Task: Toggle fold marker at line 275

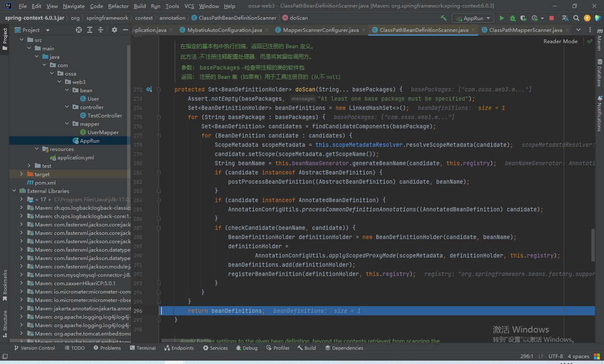Action: pyautogui.click(x=159, y=117)
